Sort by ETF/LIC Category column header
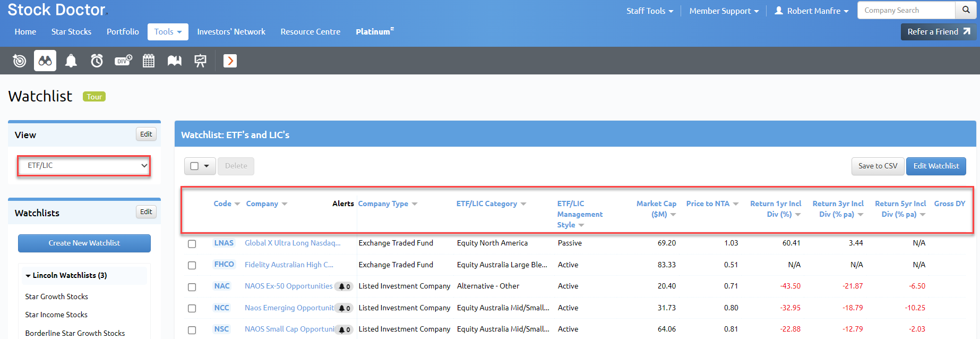The height and width of the screenshot is (339, 980). (491, 204)
